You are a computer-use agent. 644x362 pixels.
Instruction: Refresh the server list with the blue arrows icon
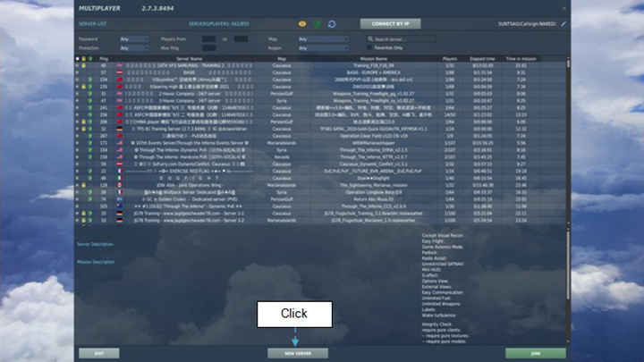tap(332, 23)
